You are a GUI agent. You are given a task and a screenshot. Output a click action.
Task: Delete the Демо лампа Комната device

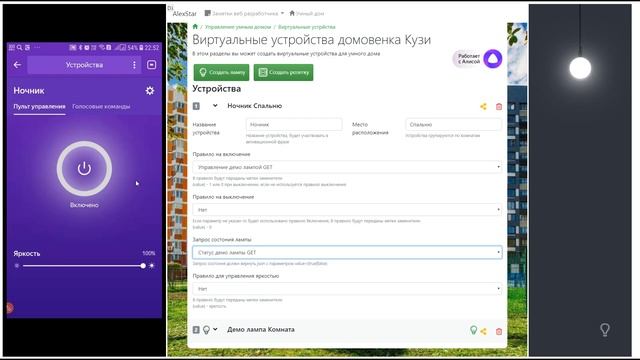coord(499,331)
